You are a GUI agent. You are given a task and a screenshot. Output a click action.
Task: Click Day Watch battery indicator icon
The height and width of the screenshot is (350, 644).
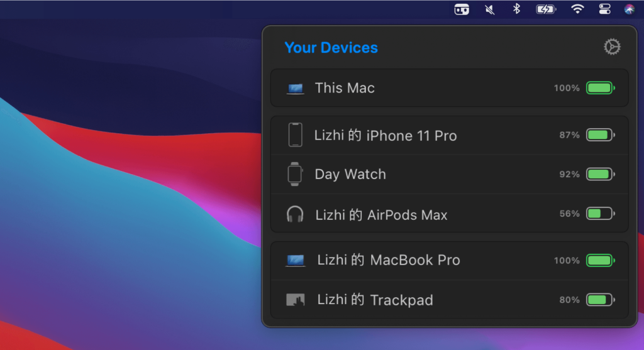[x=601, y=174]
